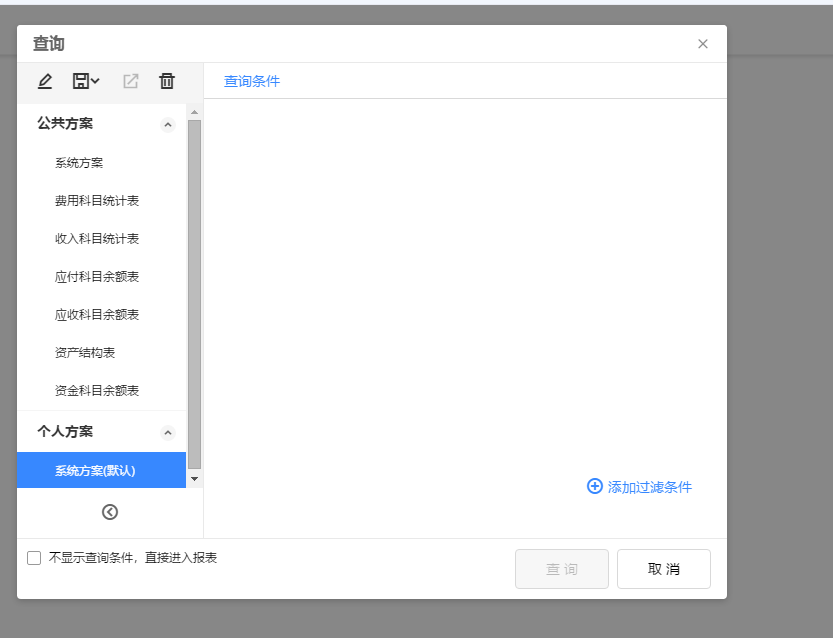Click the trash delete scheme icon
833x638 pixels.
pyautogui.click(x=167, y=81)
